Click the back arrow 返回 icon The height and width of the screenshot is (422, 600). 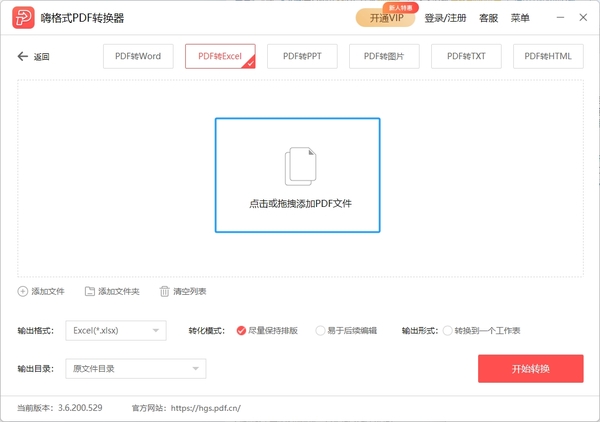pos(23,57)
